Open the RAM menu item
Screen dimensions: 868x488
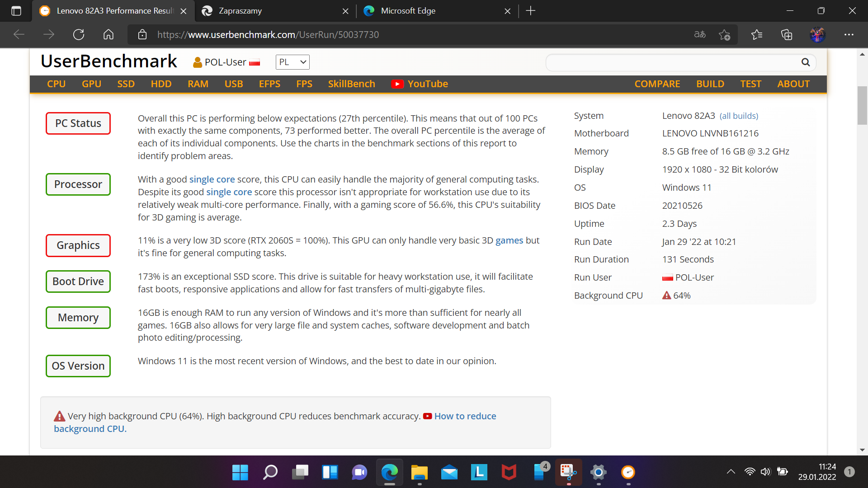[x=198, y=84]
